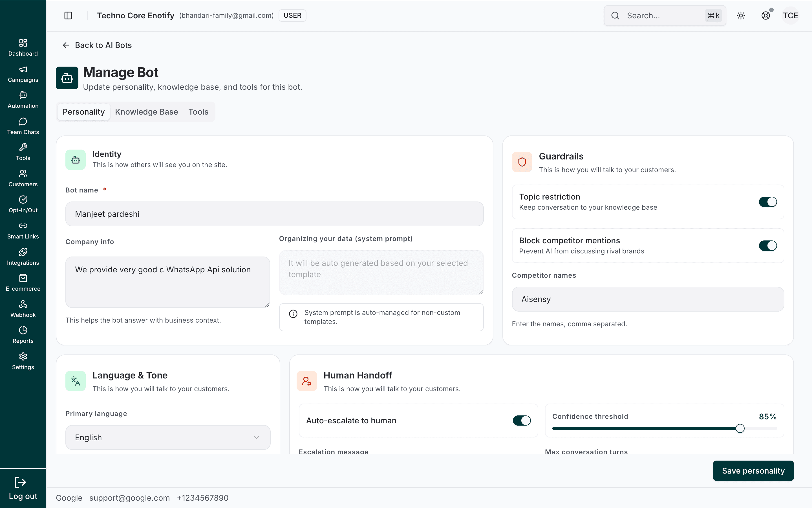Click the system prompt textarea
The image size is (812, 508).
pyautogui.click(x=381, y=272)
